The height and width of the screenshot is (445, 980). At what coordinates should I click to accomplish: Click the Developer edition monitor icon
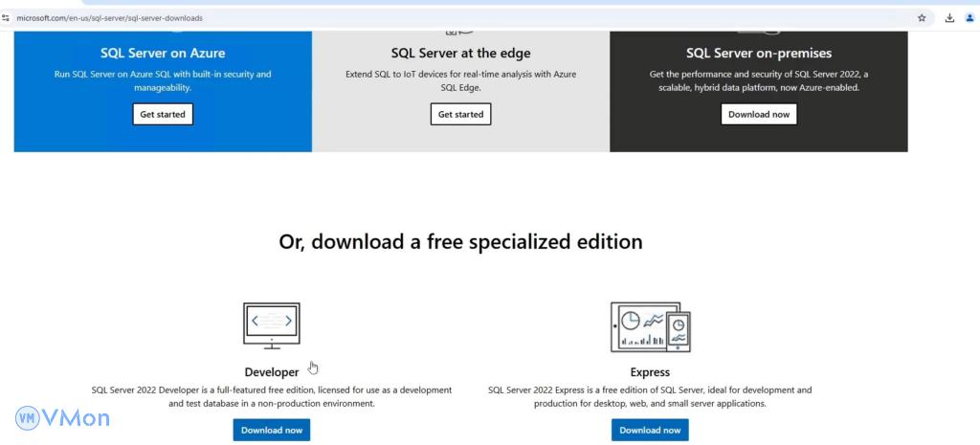tap(272, 325)
